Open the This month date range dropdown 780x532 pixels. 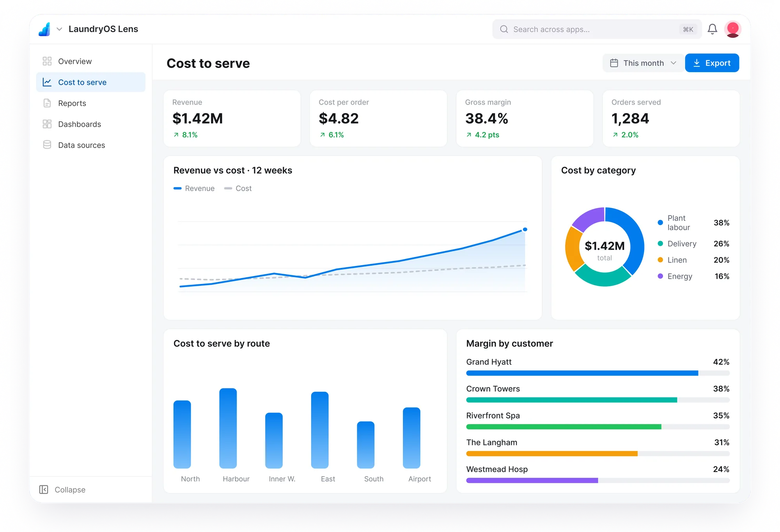[643, 63]
